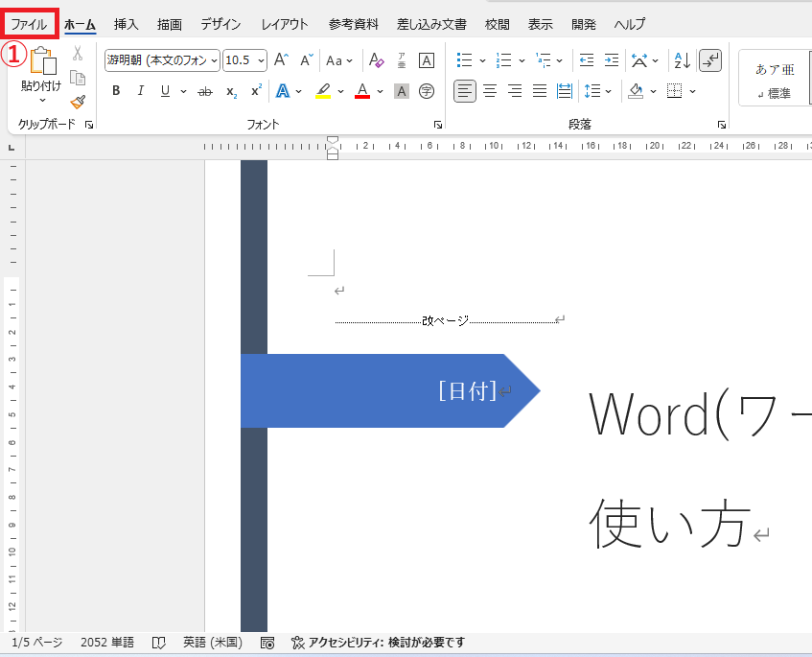Viewport: 812px width, 657px height.
Task: Expand font color dropdown arrow
Action: 380,92
